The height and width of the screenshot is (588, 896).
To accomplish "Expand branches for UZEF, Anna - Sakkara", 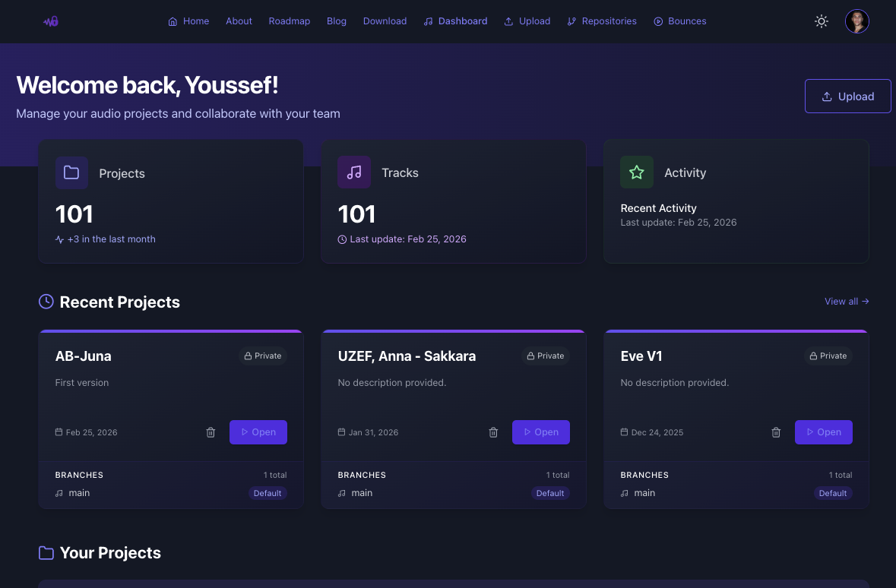I will pos(361,493).
